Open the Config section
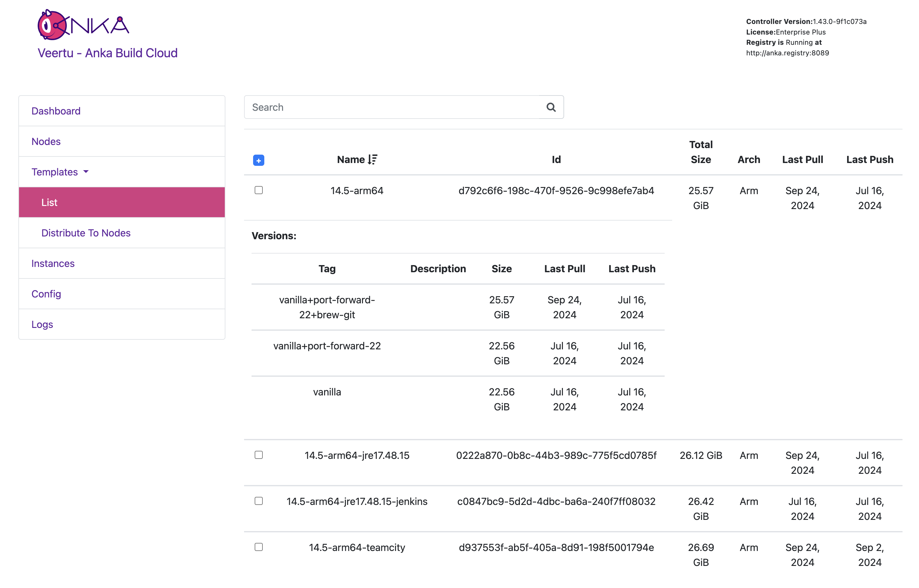 pos(46,294)
